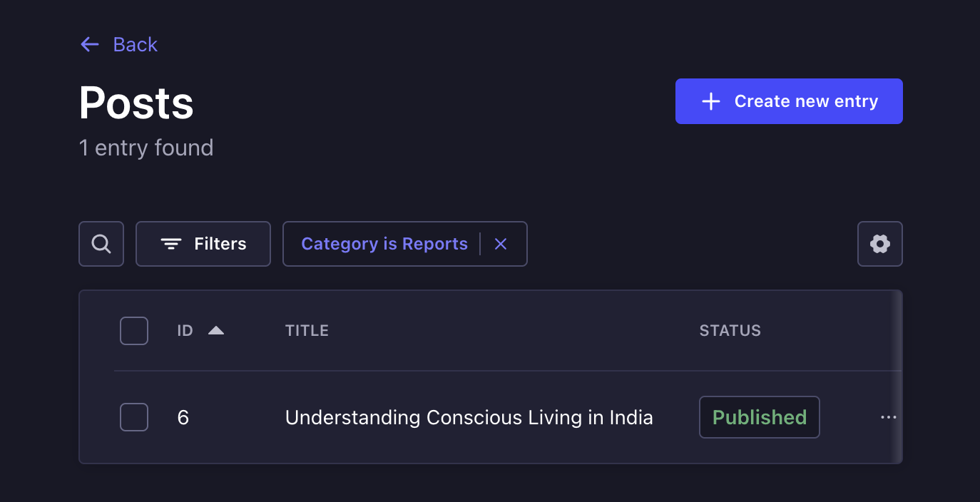980x502 pixels.
Task: Click the TITLE column header
Action: (x=307, y=331)
